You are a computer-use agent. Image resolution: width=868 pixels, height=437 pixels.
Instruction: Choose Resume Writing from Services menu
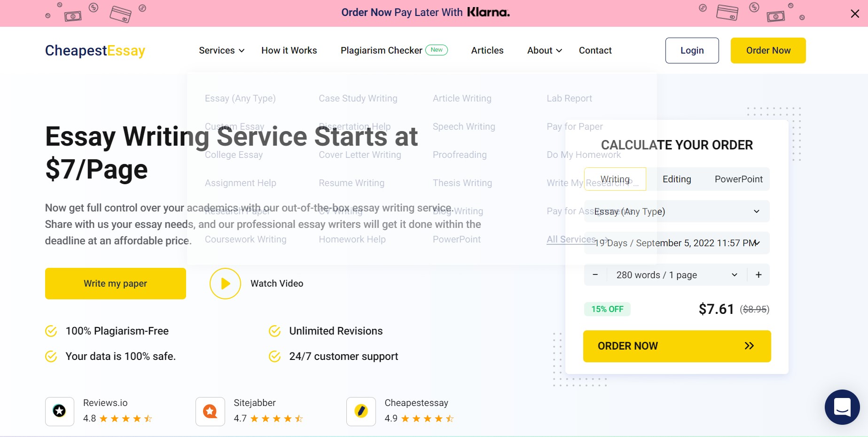352,183
